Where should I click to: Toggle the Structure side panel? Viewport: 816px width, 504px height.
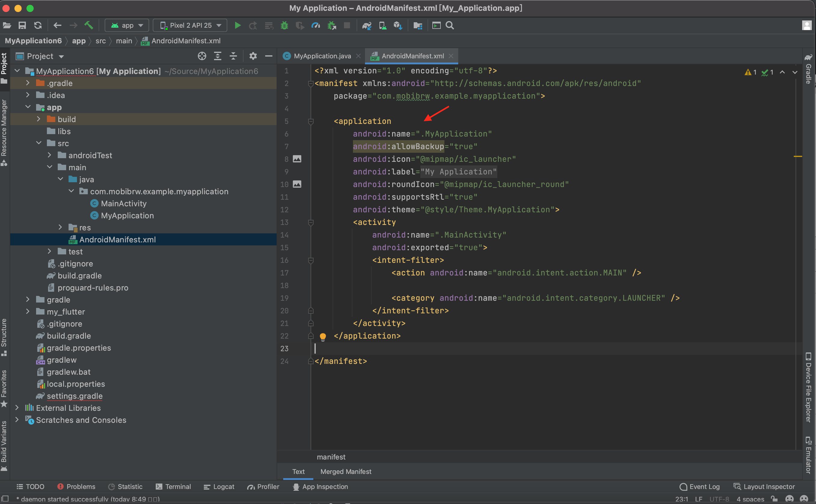pos(4,337)
